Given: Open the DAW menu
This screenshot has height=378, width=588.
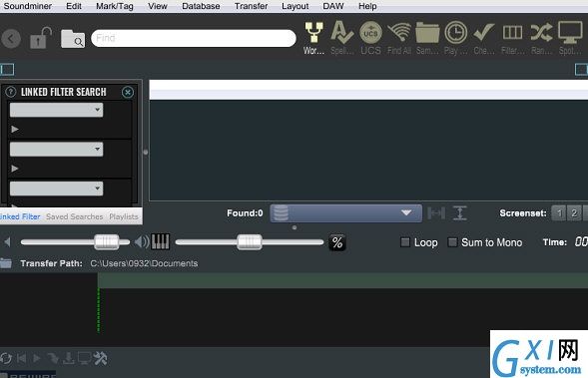Looking at the screenshot, I should [x=333, y=6].
